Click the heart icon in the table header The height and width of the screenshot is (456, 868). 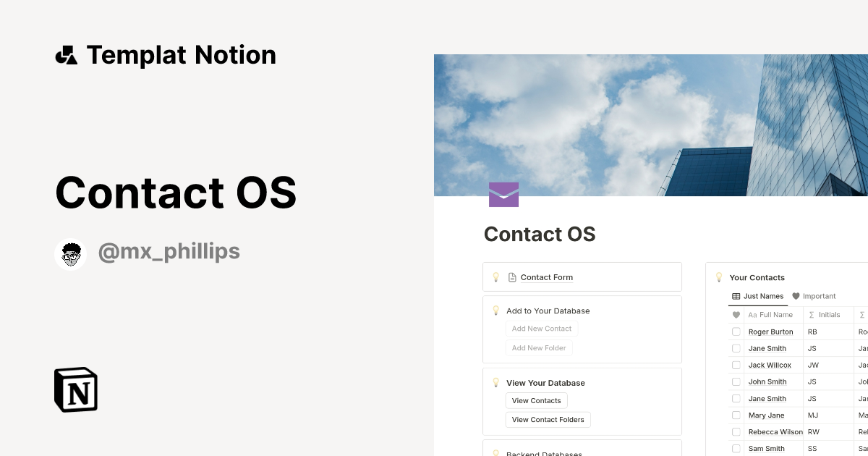735,314
